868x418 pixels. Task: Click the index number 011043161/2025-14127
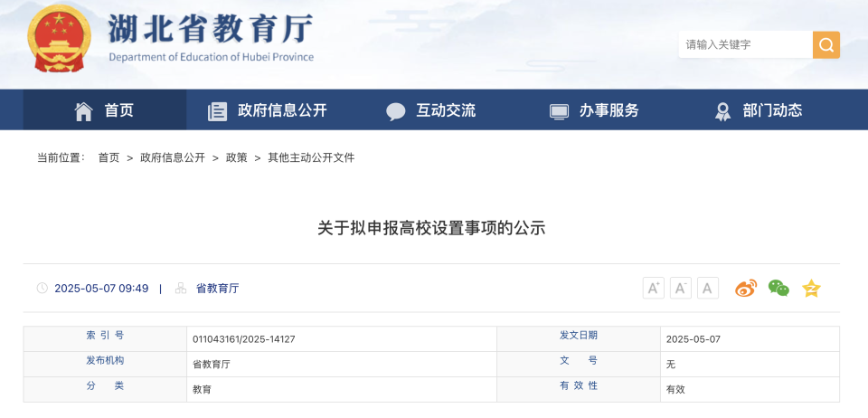coord(243,339)
